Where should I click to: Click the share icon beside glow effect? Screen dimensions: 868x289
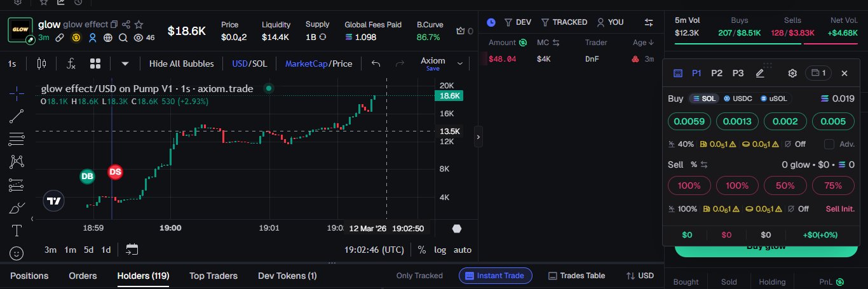point(126,25)
